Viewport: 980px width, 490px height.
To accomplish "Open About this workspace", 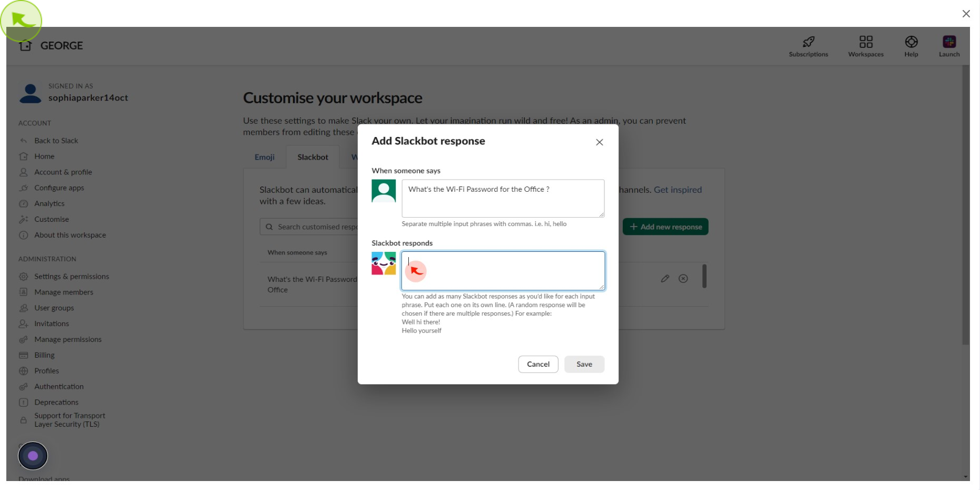I will [x=70, y=236].
